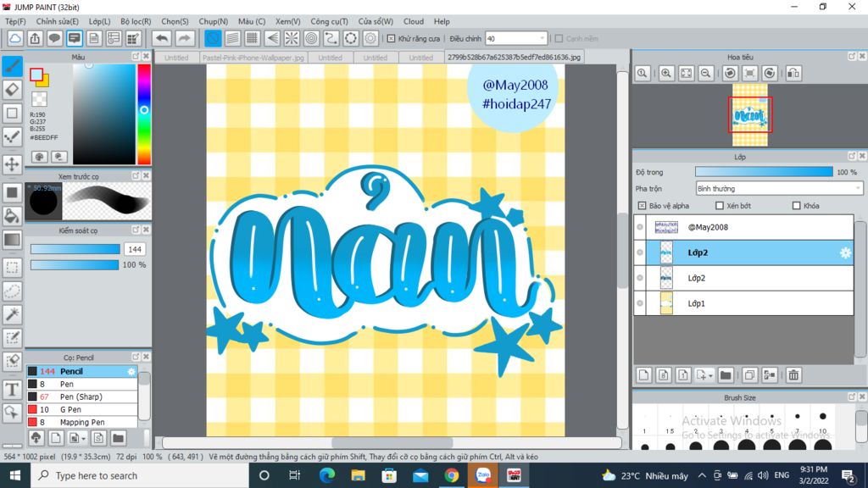Zoom in using the Hoa tiêu panel
868x488 pixels.
tap(666, 73)
